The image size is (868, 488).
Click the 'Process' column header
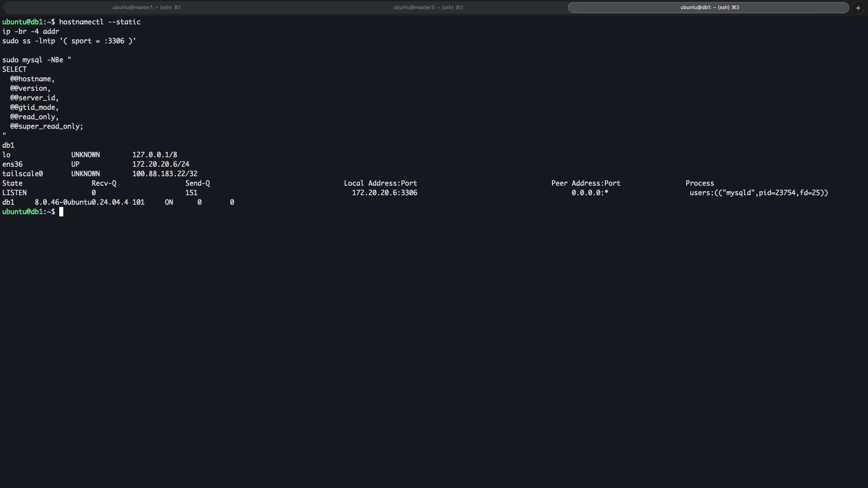click(699, 183)
